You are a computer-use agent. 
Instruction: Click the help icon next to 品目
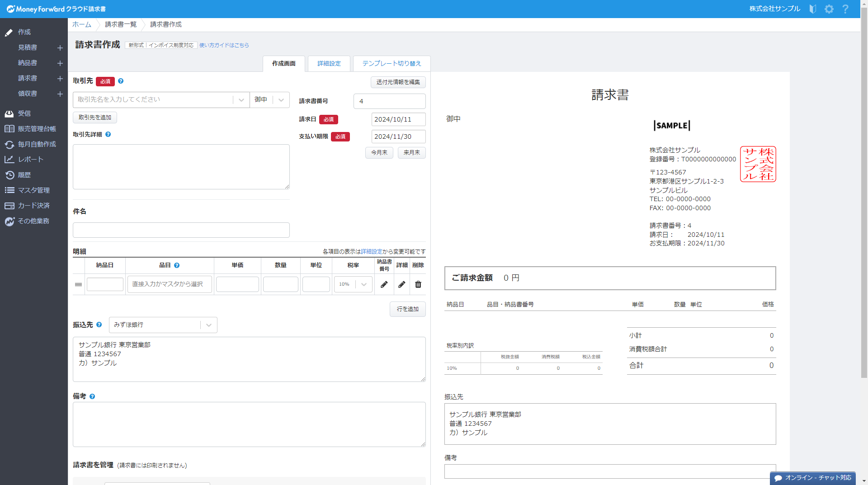click(177, 266)
